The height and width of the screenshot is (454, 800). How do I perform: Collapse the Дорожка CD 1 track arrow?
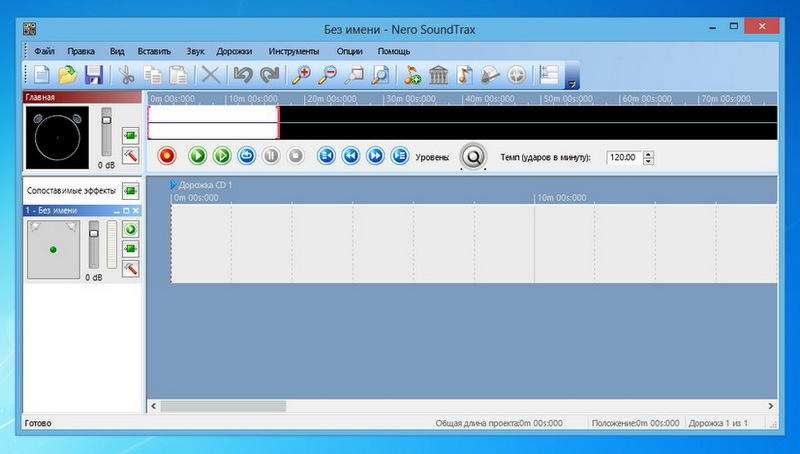[x=173, y=184]
